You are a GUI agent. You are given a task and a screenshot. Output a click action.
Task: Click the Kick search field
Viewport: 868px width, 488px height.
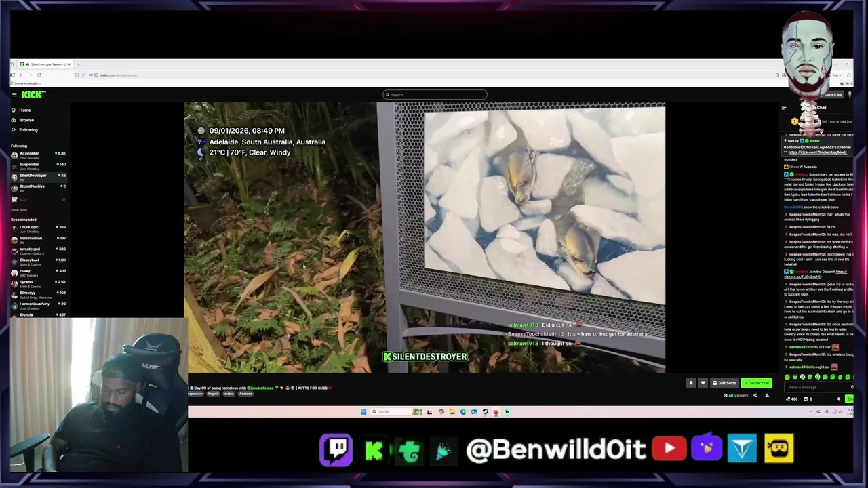tap(435, 95)
